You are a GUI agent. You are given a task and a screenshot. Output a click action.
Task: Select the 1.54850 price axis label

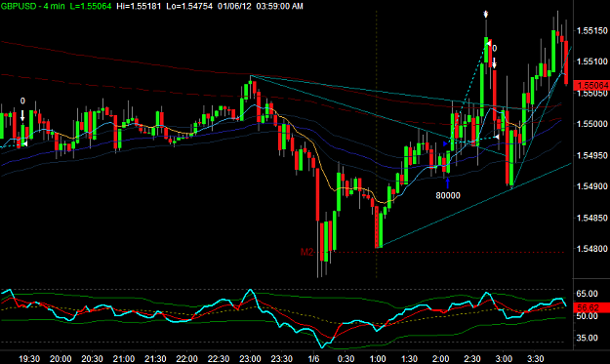(x=591, y=218)
